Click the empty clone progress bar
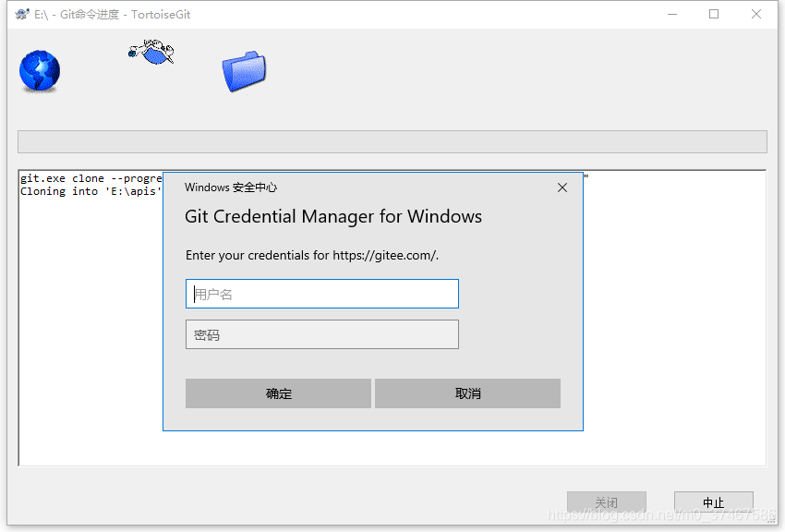The height and width of the screenshot is (532, 785). pos(392,141)
